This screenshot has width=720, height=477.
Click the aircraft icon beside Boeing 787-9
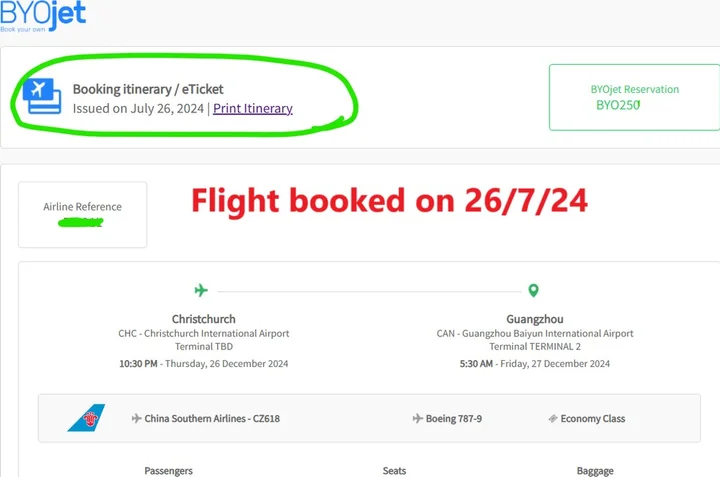tap(417, 418)
